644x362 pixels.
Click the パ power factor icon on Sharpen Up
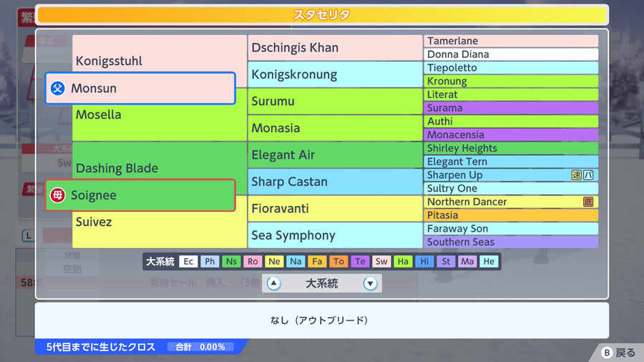click(x=589, y=175)
